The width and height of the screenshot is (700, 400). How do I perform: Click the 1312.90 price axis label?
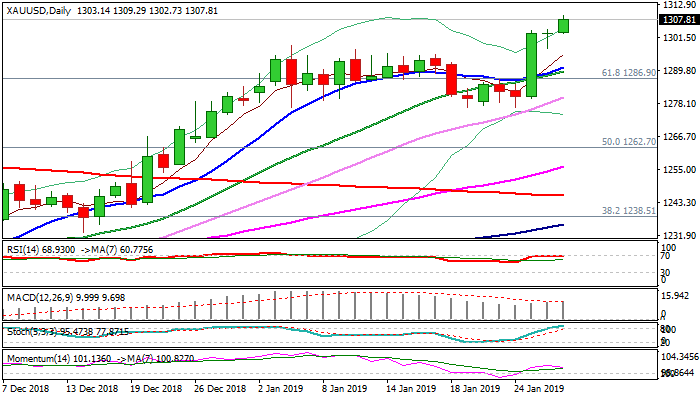point(677,5)
